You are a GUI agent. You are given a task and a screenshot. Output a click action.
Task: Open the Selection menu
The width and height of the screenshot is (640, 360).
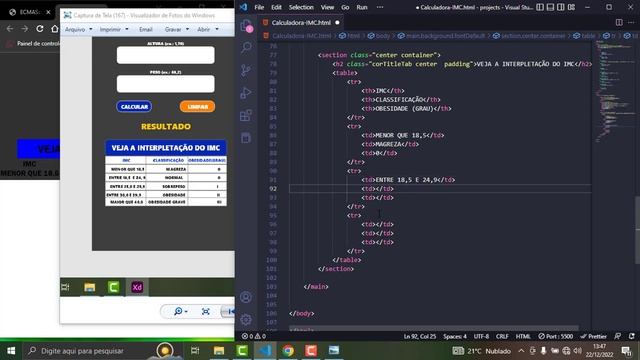coord(301,7)
